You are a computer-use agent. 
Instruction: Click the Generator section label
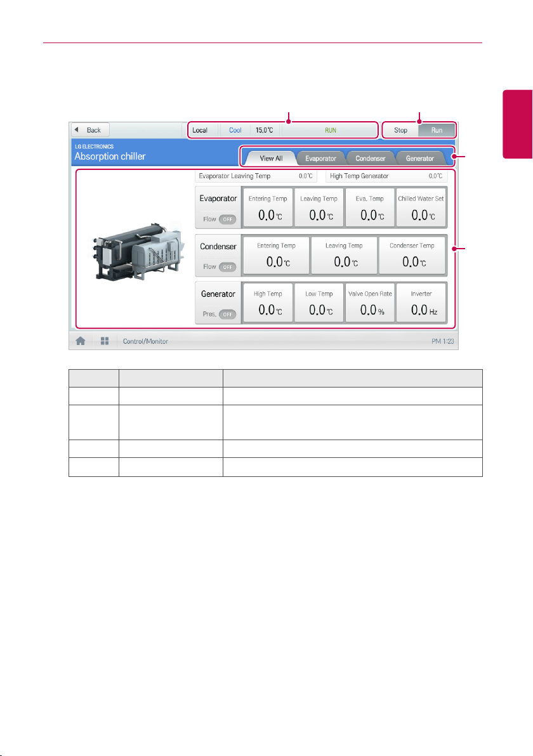218,294
